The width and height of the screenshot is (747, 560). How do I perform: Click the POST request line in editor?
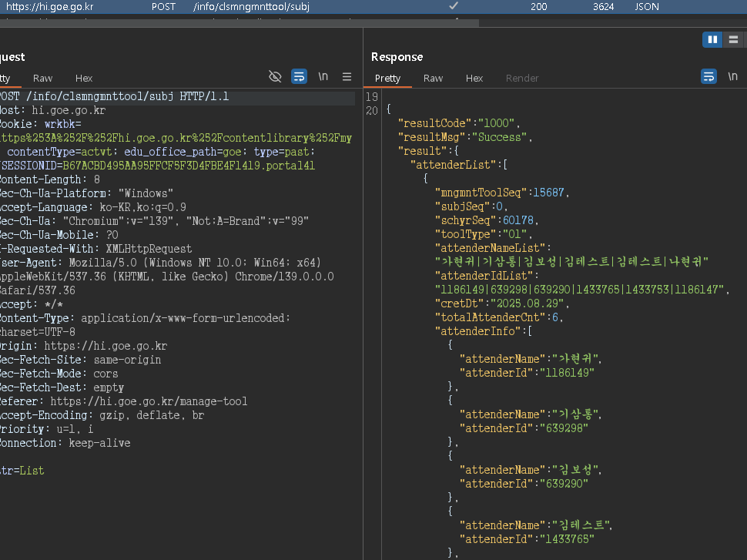116,97
